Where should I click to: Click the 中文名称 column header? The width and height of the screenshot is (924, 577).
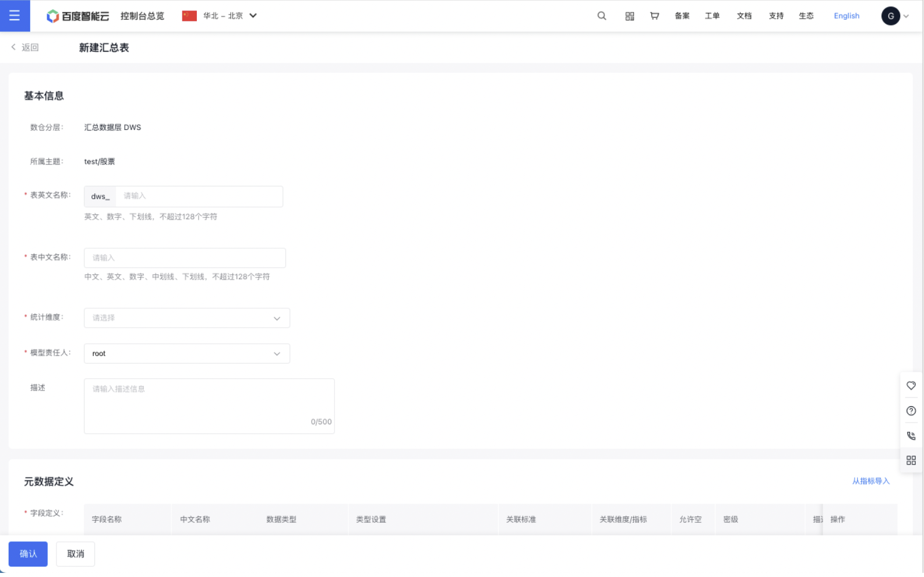(195, 519)
